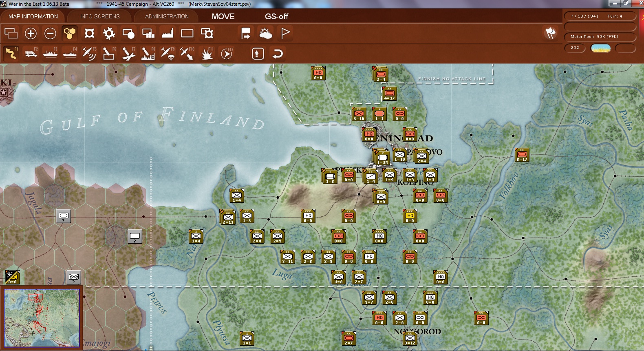This screenshot has height=351, width=644.
Task: Click the overlapping windows icon
Action: coord(11,33)
